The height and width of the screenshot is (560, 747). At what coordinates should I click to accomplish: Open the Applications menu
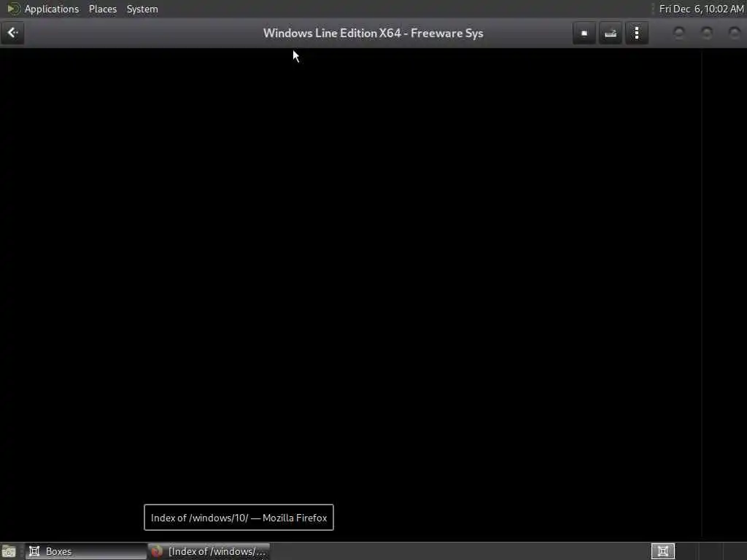pyautogui.click(x=52, y=9)
